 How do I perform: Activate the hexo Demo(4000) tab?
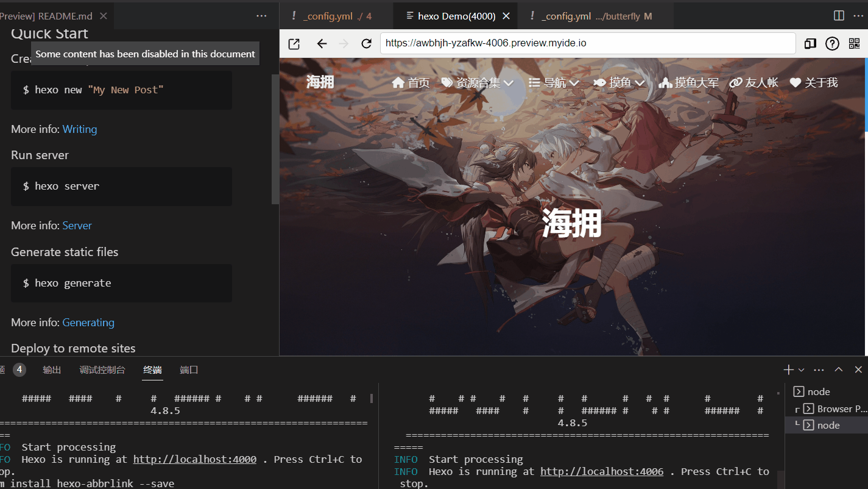pyautogui.click(x=457, y=16)
